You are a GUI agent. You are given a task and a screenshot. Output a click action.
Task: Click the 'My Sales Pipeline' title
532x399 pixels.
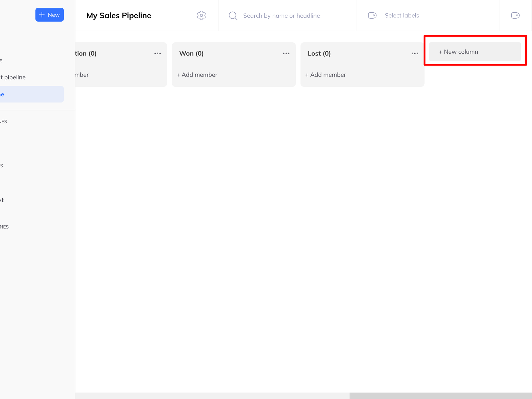(x=119, y=16)
